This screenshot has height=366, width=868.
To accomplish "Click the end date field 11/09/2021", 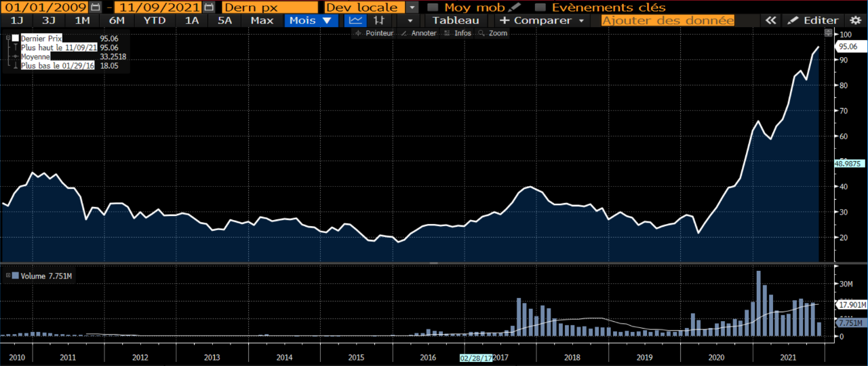I will 159,7.
